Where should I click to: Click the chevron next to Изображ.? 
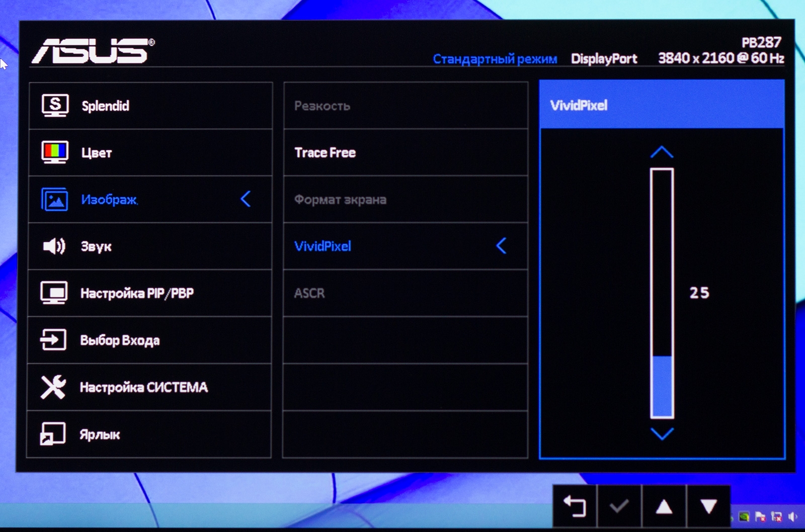click(x=246, y=199)
